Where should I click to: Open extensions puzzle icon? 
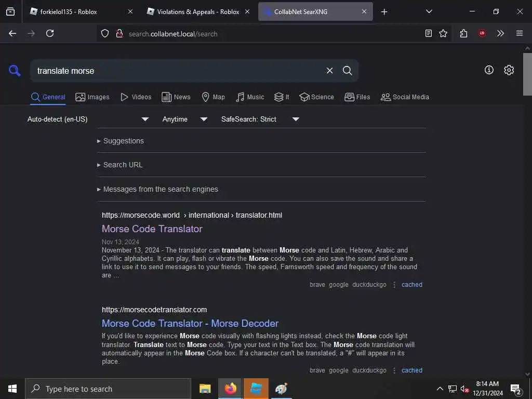(x=464, y=33)
